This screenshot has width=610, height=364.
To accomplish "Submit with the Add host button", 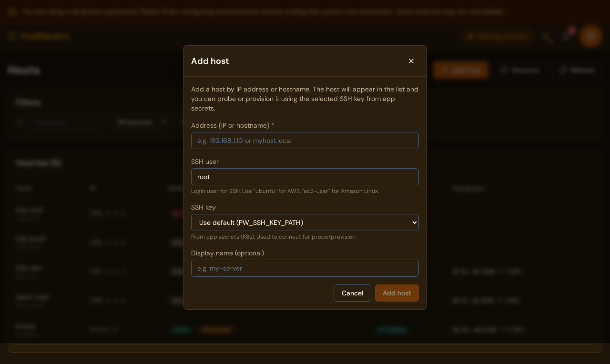I will [x=397, y=293].
